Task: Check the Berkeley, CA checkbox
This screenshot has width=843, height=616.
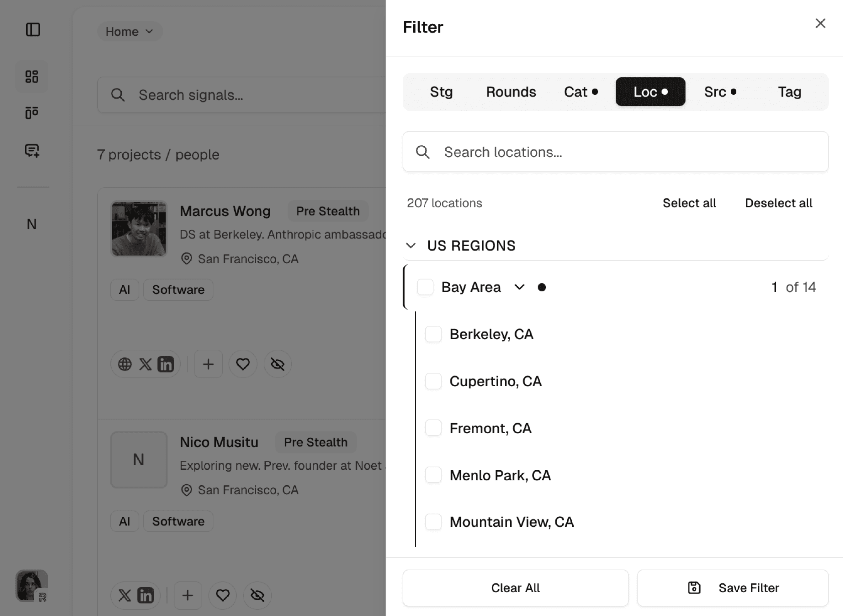Action: (433, 334)
